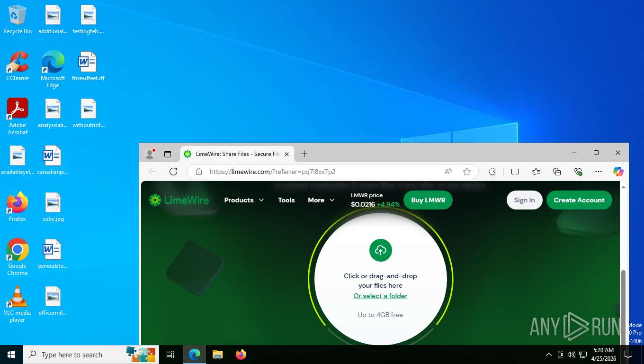The height and width of the screenshot is (364, 644).
Task: Select the LimeWire Share Files browser tab
Action: pyautogui.click(x=237, y=154)
